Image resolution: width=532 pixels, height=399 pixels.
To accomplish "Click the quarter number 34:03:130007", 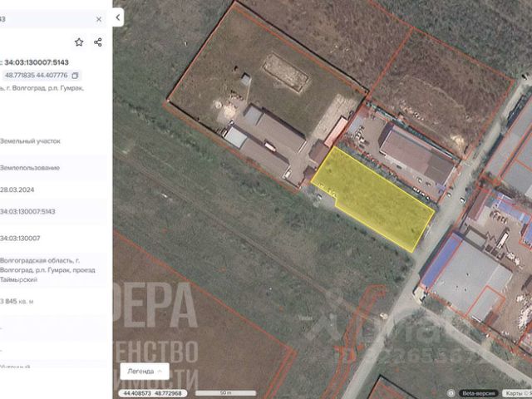I will [x=20, y=239].
